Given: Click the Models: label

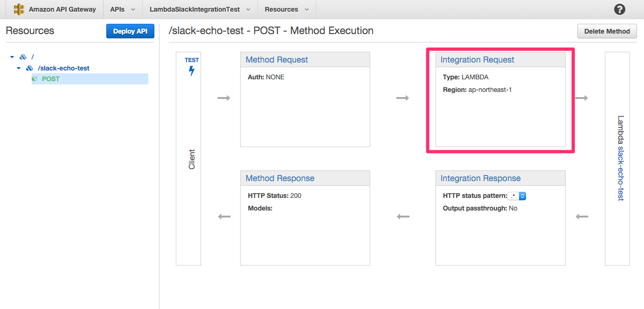Looking at the screenshot, I should (260, 208).
